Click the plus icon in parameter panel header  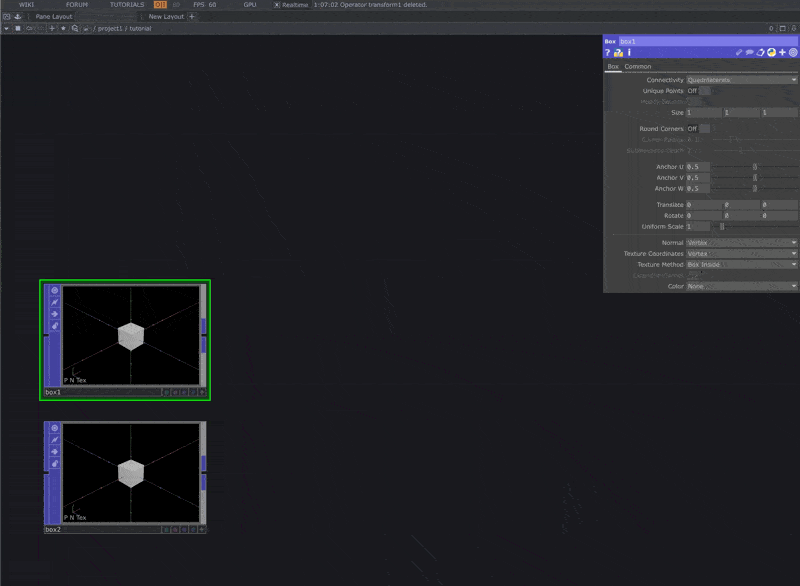782,53
